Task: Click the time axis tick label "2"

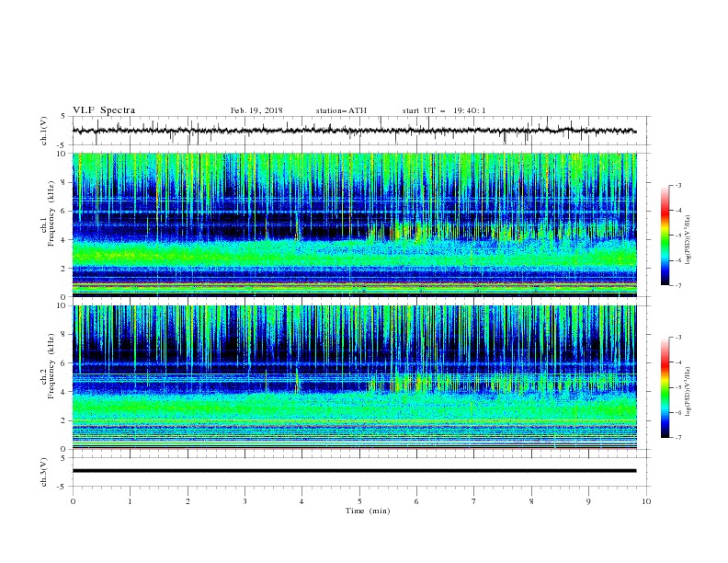Action: tap(188, 501)
